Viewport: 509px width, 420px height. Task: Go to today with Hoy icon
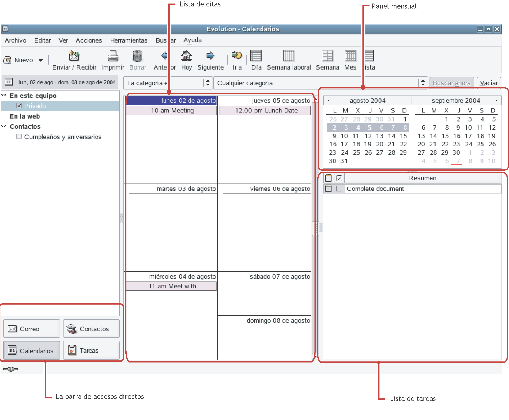pyautogui.click(x=186, y=56)
